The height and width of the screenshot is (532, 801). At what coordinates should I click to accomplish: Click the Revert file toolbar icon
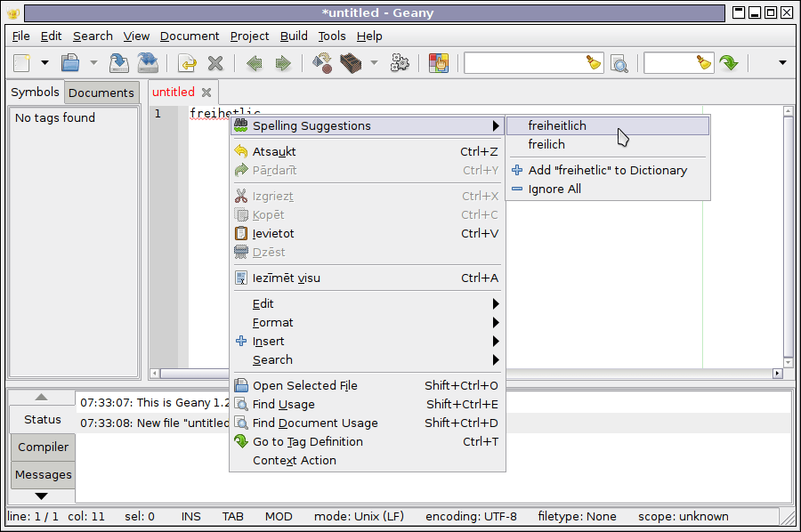click(x=188, y=63)
